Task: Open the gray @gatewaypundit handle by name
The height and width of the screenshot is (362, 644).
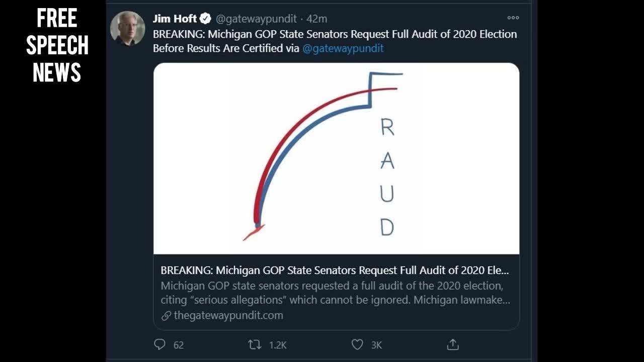Action: [x=256, y=19]
